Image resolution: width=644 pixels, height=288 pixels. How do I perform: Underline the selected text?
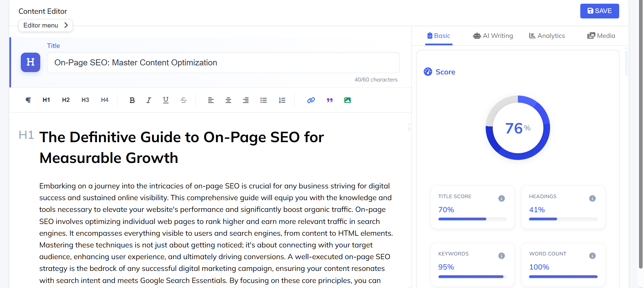[x=166, y=100]
